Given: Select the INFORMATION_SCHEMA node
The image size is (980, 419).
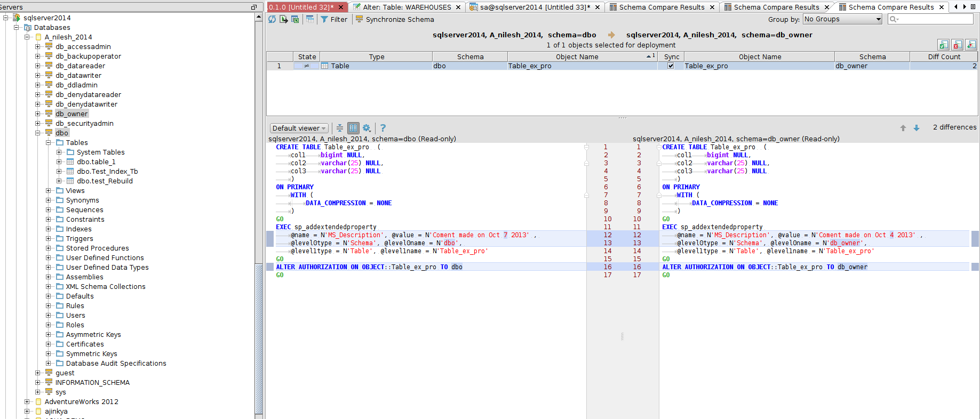Looking at the screenshot, I should point(92,382).
